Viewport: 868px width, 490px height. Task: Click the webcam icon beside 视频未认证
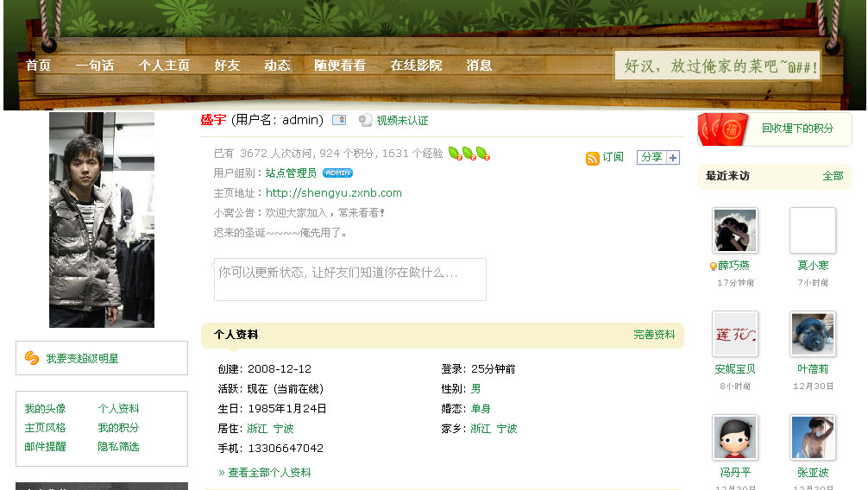coord(365,120)
